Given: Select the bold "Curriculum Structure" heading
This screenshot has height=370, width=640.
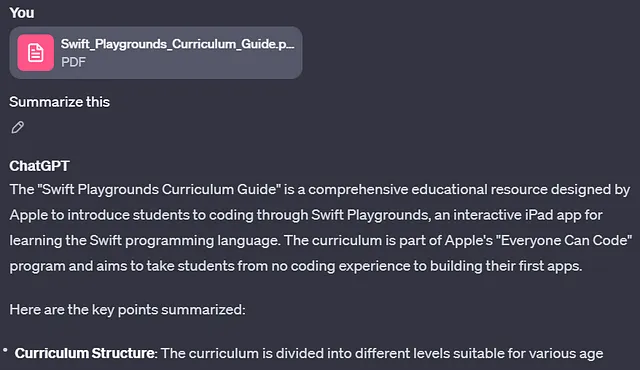Looking at the screenshot, I should pyautogui.click(x=84, y=353).
